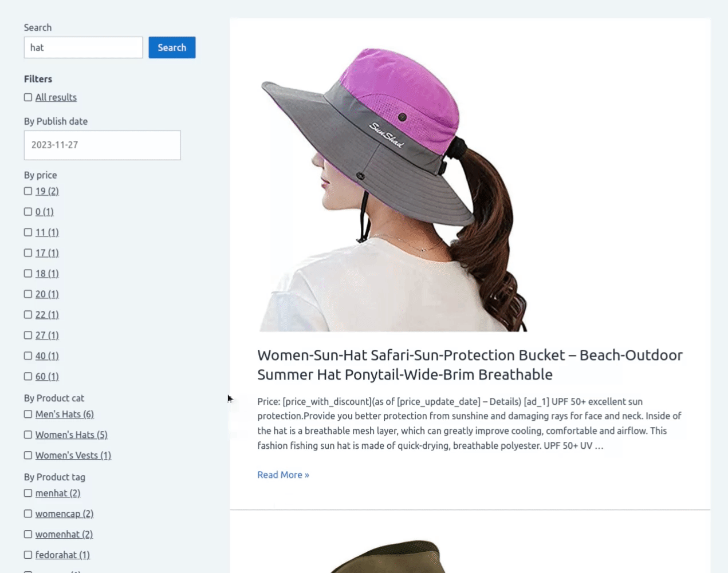Viewport: 728px width, 573px height.
Task: Check the price 18 (1) checkbox
Action: (x=28, y=274)
